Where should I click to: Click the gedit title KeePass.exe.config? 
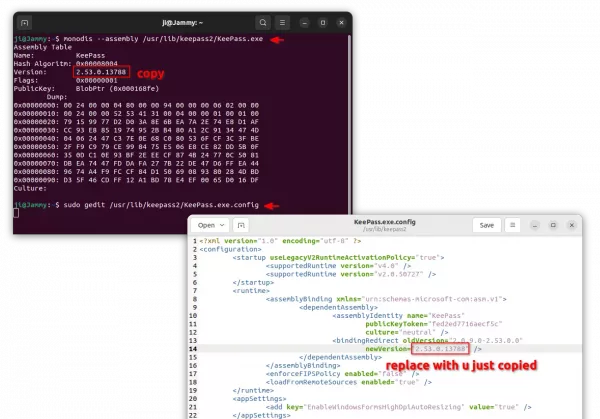click(x=385, y=222)
